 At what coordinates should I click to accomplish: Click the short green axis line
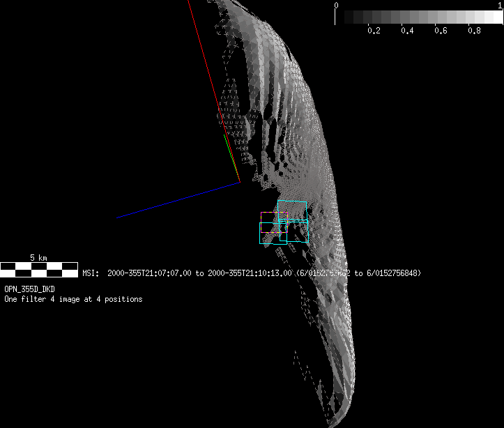pos(231,158)
